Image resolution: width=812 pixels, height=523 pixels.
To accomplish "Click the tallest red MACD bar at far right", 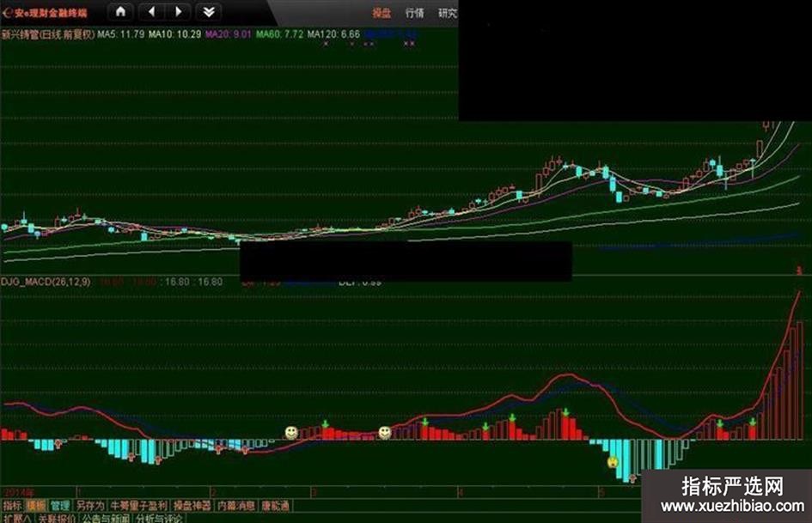I will pos(799,380).
